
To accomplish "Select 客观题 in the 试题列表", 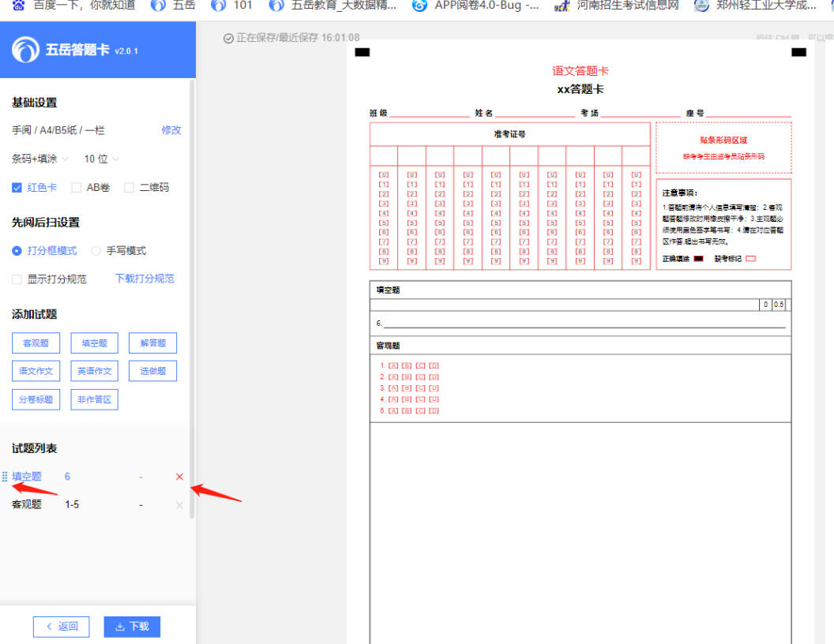I will (27, 505).
